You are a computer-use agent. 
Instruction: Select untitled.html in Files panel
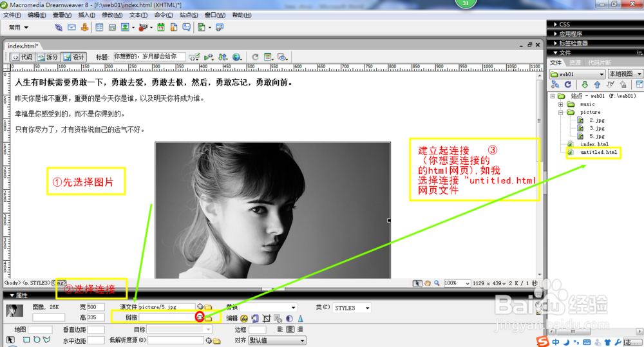[x=598, y=153]
